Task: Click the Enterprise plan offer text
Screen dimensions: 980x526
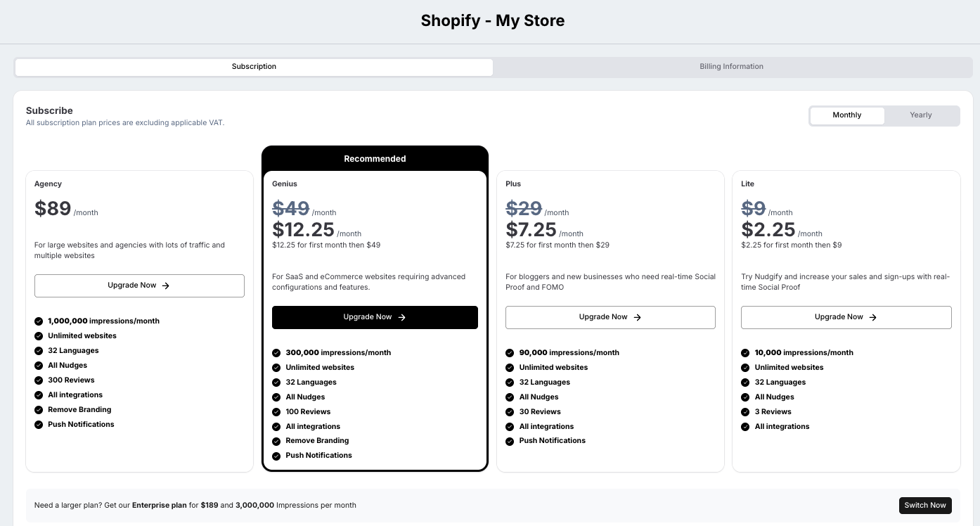Action: [x=195, y=506]
